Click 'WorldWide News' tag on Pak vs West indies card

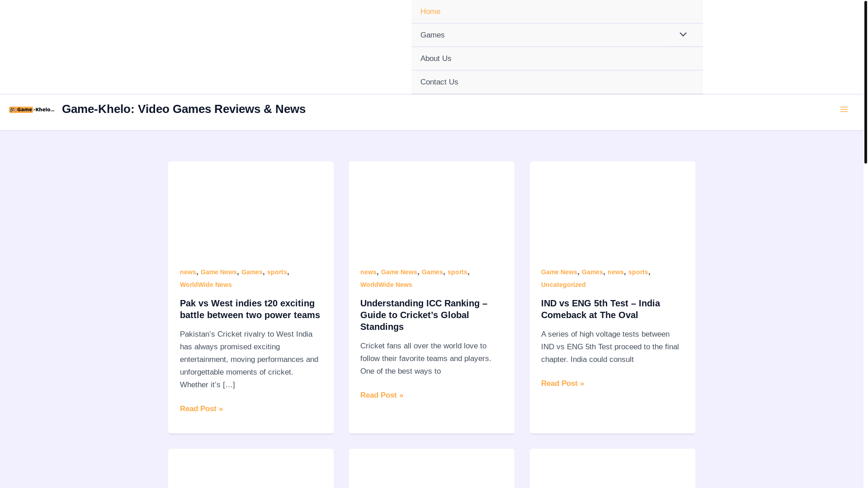point(206,285)
